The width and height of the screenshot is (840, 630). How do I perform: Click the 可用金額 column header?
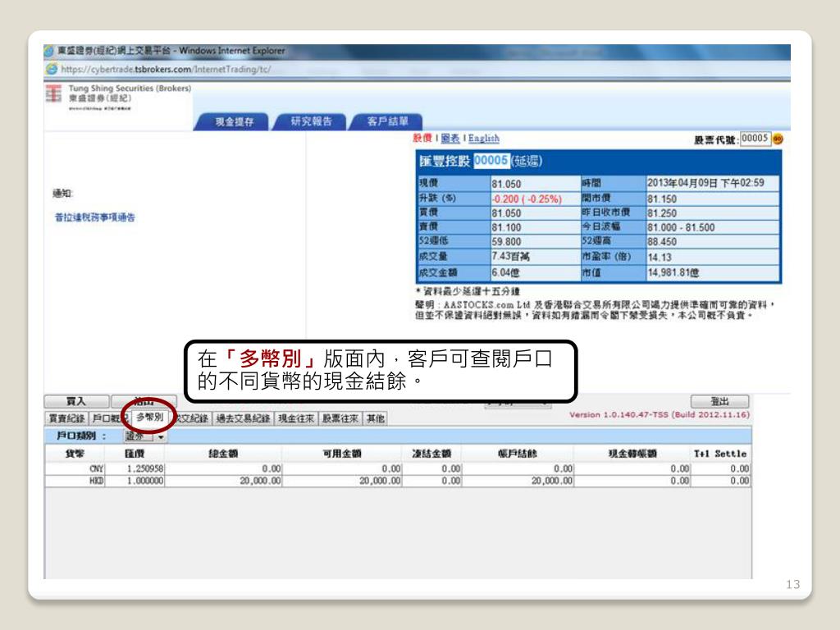[x=342, y=454]
